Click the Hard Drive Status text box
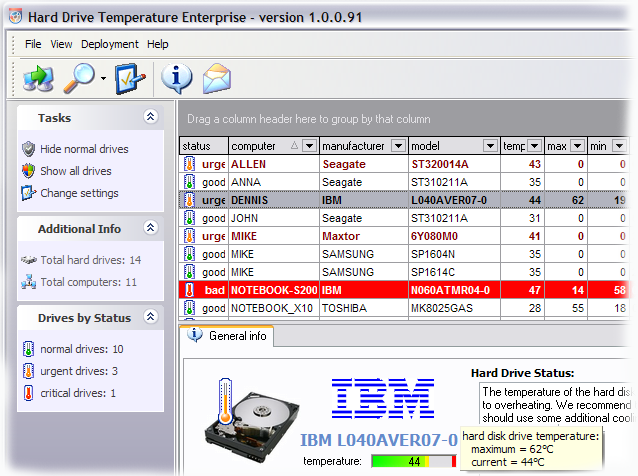Viewport: 638px width, 476px height. [x=556, y=404]
